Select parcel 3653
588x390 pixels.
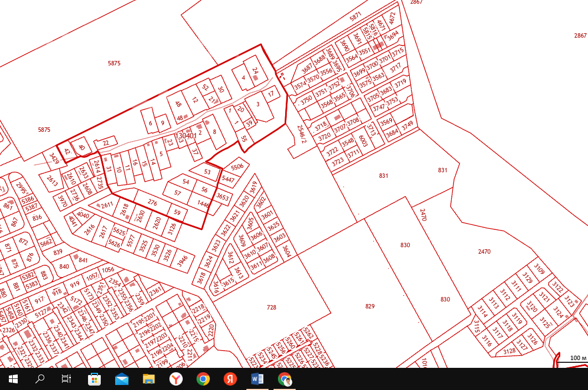click(x=223, y=197)
